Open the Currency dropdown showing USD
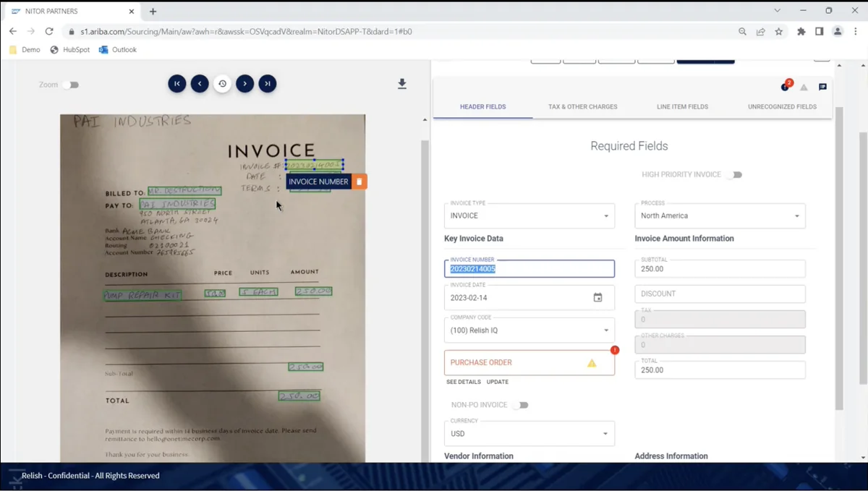 coord(529,433)
